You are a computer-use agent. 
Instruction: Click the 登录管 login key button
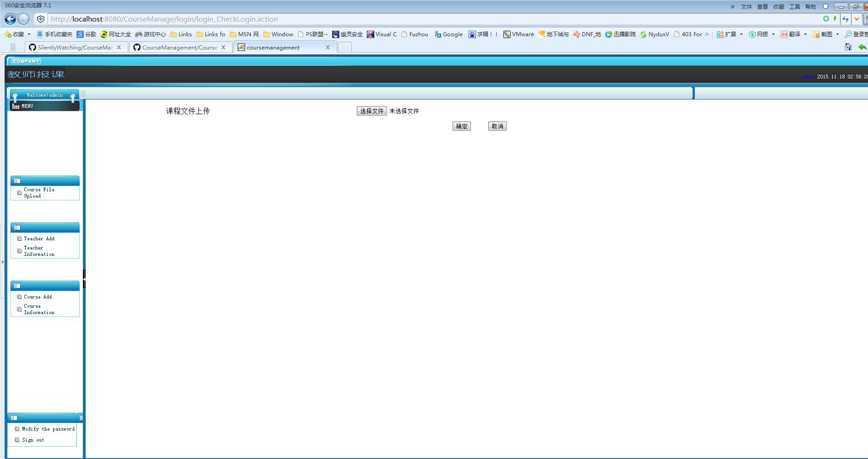pos(856,34)
